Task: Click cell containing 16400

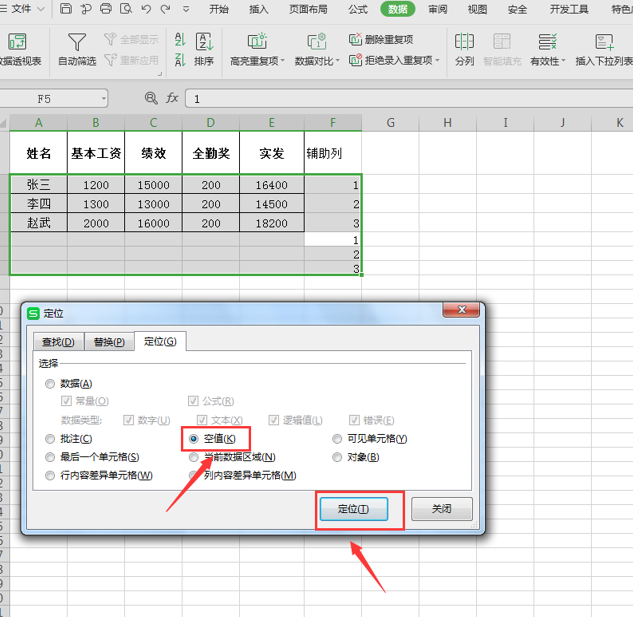Action: click(x=272, y=185)
